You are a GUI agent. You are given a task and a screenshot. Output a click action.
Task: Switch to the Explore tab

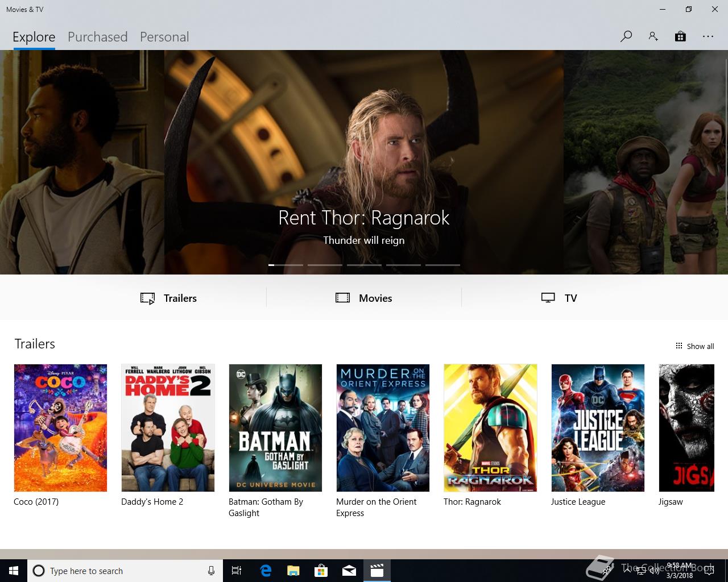point(34,37)
